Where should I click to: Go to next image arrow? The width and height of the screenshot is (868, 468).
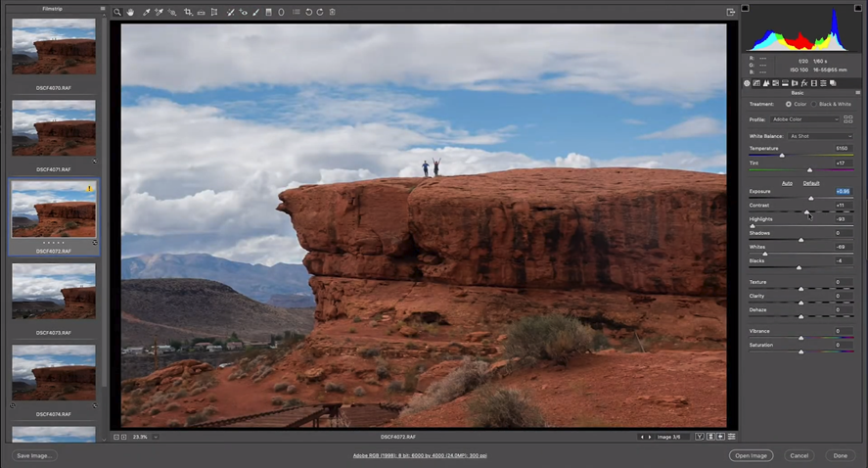650,437
